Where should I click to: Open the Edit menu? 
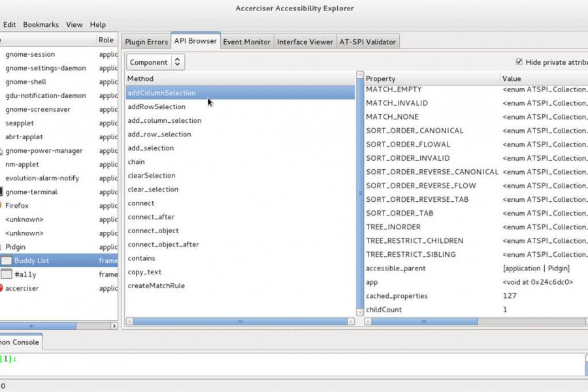9,25
